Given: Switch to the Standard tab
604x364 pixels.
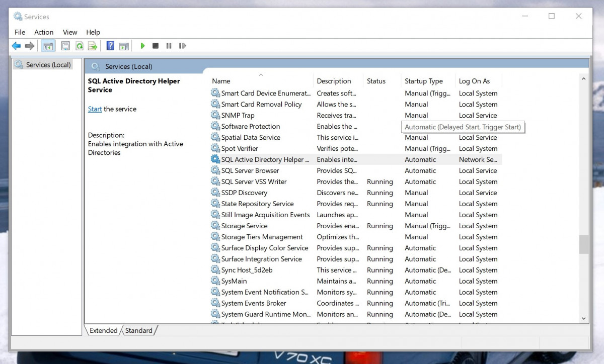Looking at the screenshot, I should (x=139, y=330).
